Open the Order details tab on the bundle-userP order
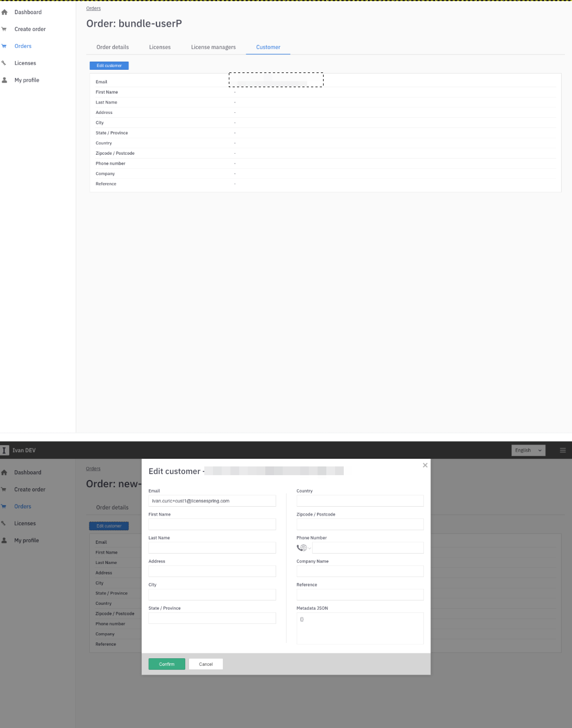Screen dimensions: 572x728 click(113, 47)
